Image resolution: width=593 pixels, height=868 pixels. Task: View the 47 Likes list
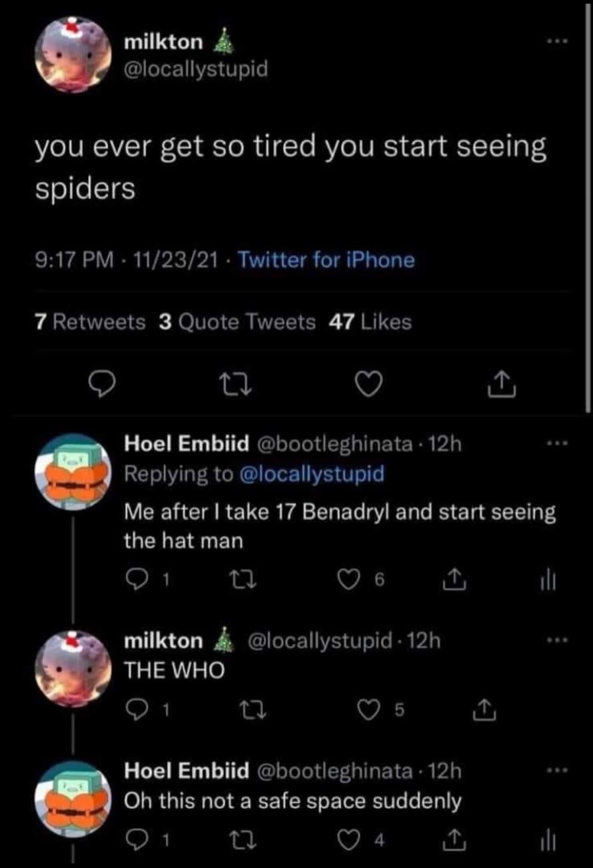[370, 323]
